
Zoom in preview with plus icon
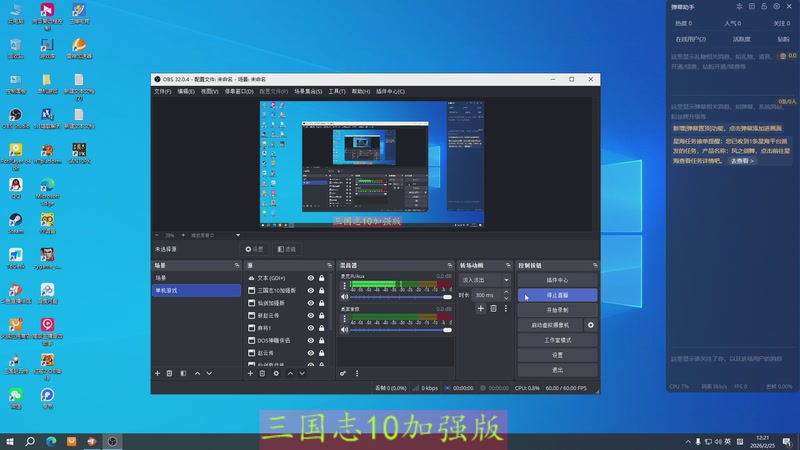click(x=183, y=235)
